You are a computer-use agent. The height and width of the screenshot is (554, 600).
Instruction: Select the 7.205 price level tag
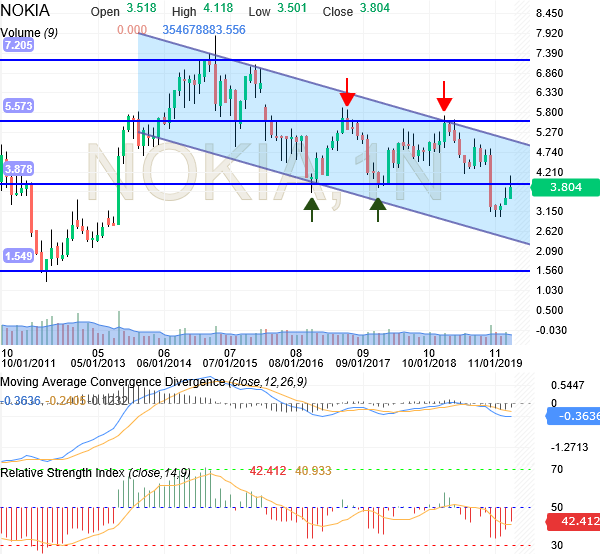click(18, 45)
